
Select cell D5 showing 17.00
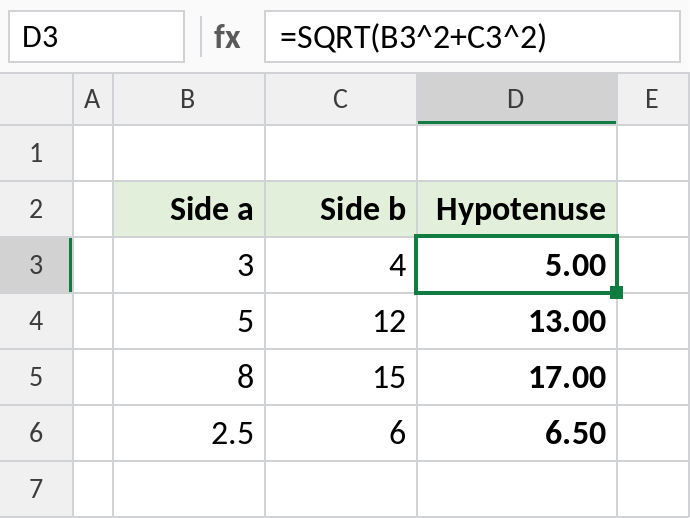tap(517, 377)
